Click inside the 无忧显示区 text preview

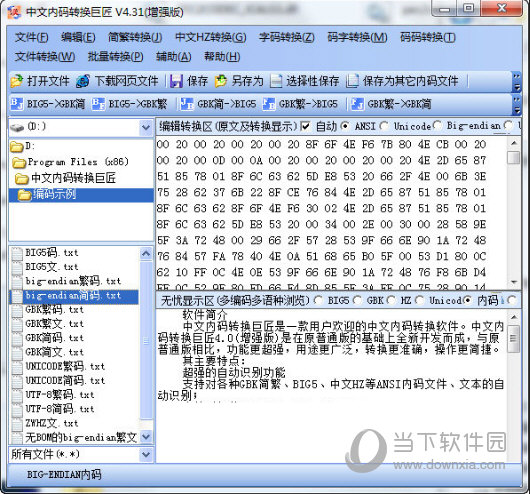coord(331,385)
